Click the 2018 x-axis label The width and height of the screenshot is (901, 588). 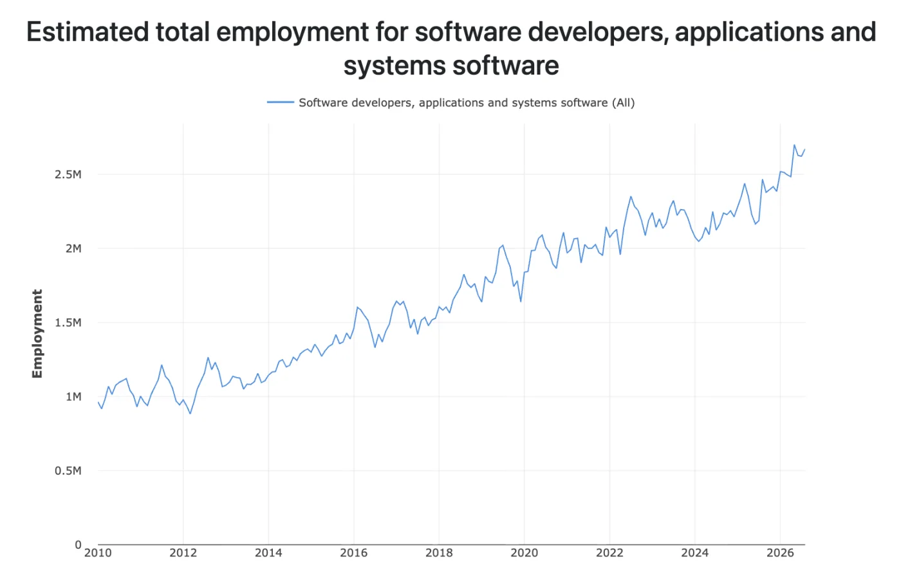(439, 553)
